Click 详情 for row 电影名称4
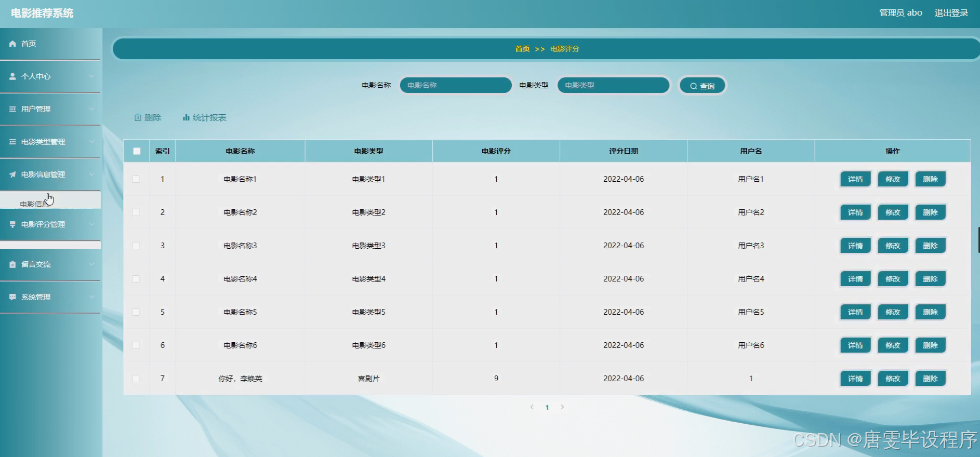This screenshot has height=457, width=980. coord(855,279)
